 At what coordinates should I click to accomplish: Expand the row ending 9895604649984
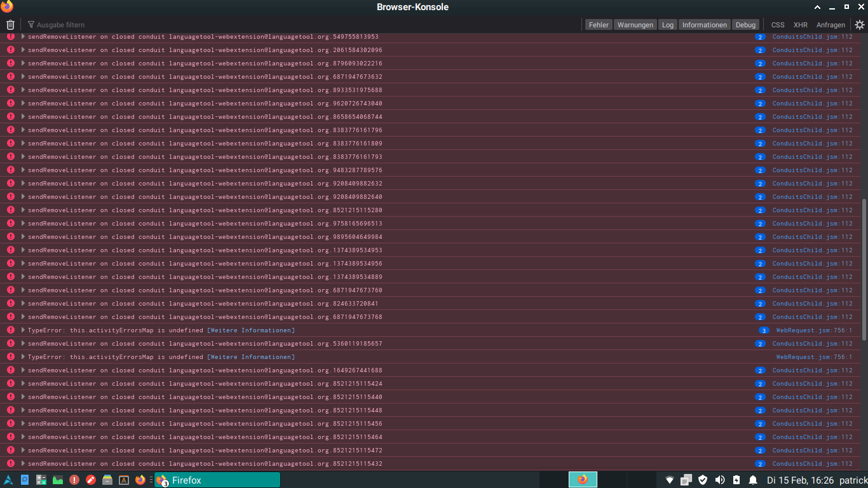(23, 237)
